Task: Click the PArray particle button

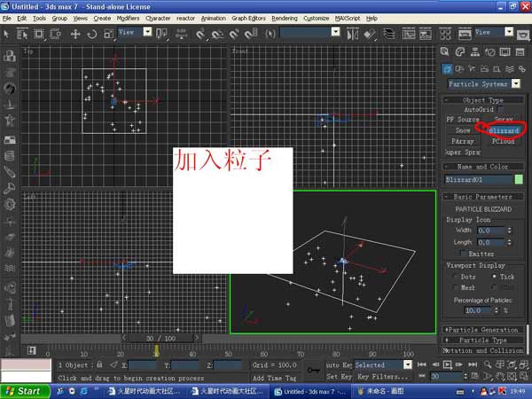Action: [463, 141]
